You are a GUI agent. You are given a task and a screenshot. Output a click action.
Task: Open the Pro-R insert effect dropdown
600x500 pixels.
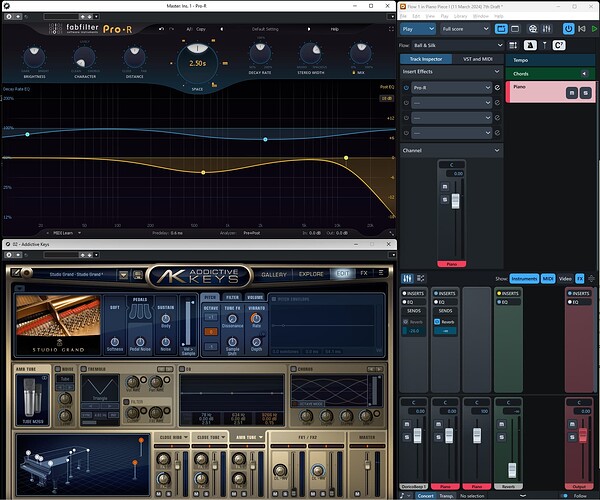[x=451, y=88]
